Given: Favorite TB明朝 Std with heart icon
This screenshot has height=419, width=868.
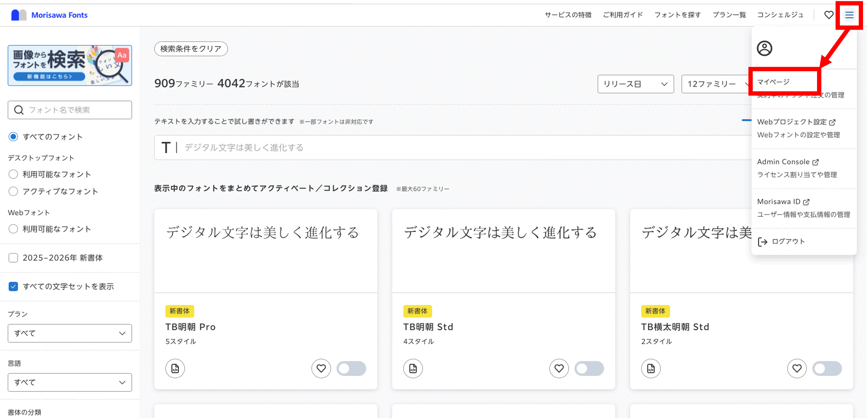Looking at the screenshot, I should pyautogui.click(x=559, y=368).
